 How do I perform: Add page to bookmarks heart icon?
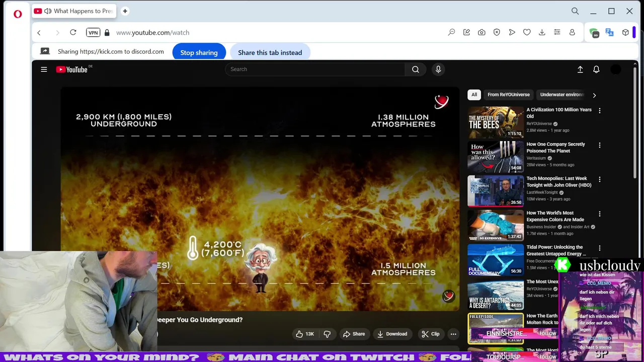coord(527,32)
